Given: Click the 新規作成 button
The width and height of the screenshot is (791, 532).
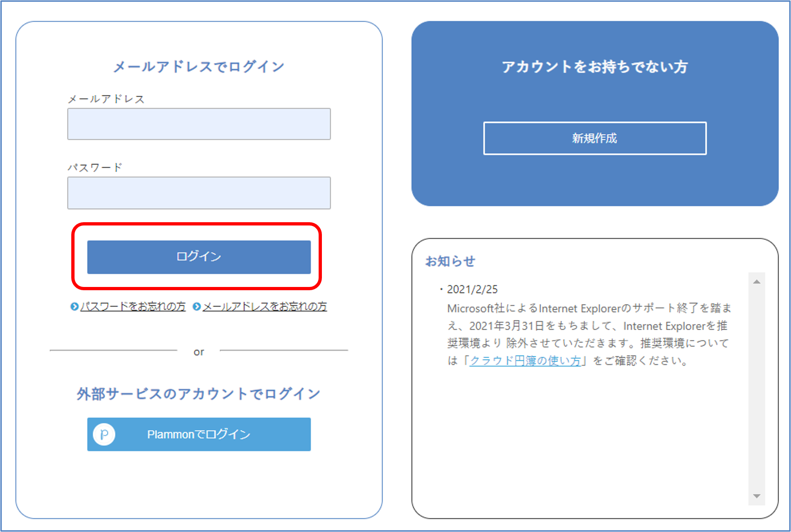Looking at the screenshot, I should [x=595, y=138].
